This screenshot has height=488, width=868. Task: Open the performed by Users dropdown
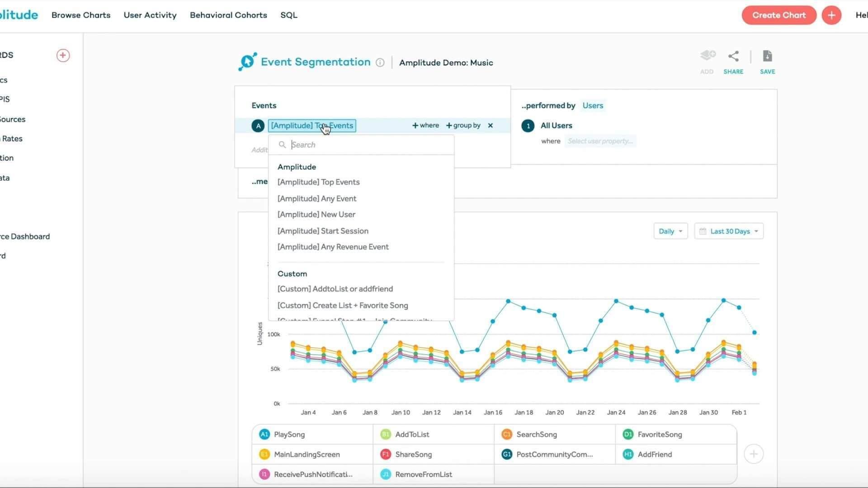593,106
